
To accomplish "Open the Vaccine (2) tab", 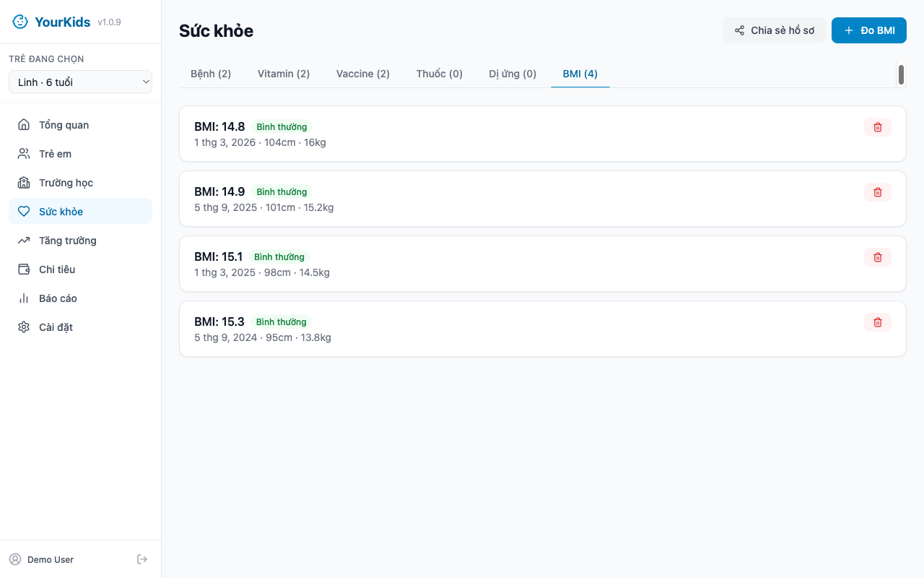I will coord(363,74).
